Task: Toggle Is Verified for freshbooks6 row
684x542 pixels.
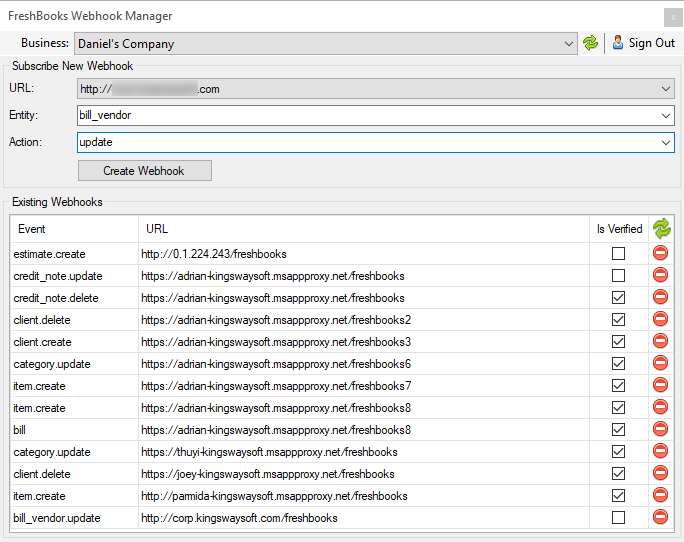Action: [618, 364]
